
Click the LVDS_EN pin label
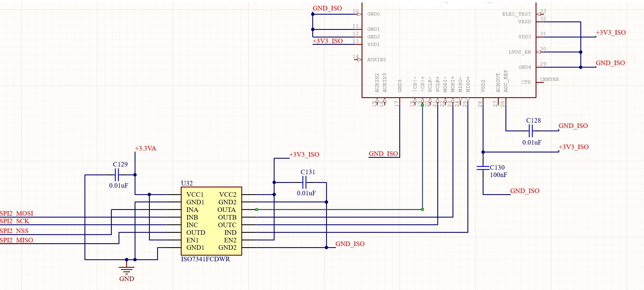pos(520,52)
